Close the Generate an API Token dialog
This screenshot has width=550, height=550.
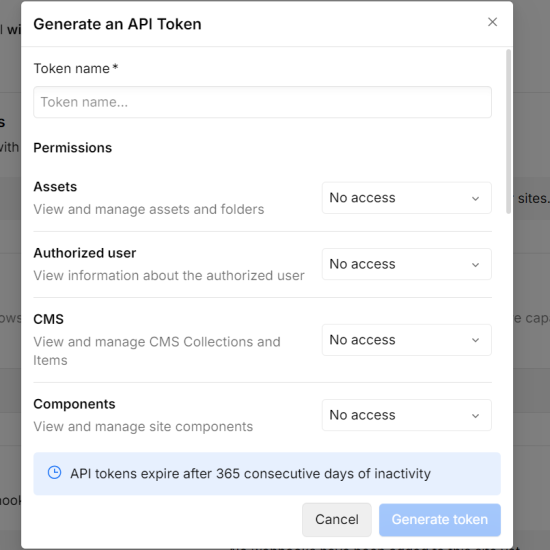(492, 22)
